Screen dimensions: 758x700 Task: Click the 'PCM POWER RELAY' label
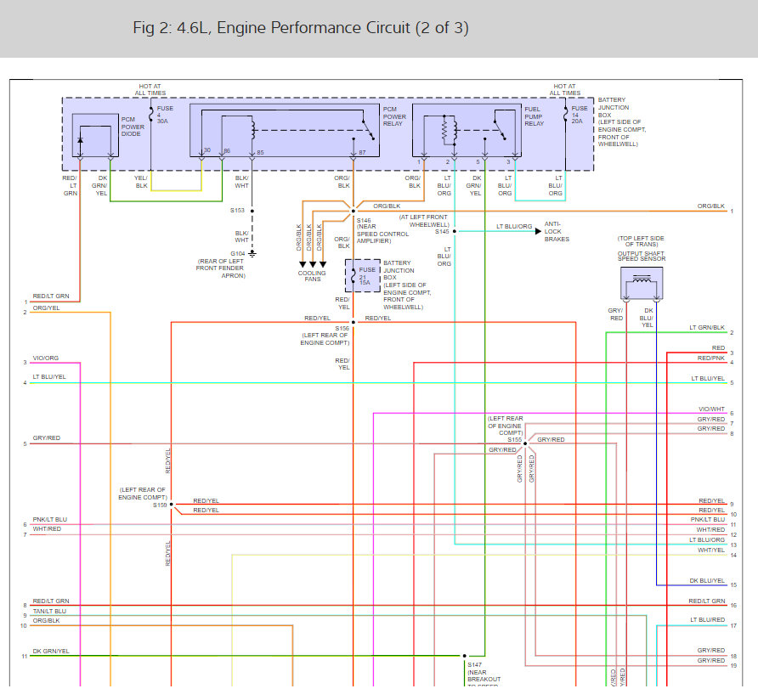point(394,116)
